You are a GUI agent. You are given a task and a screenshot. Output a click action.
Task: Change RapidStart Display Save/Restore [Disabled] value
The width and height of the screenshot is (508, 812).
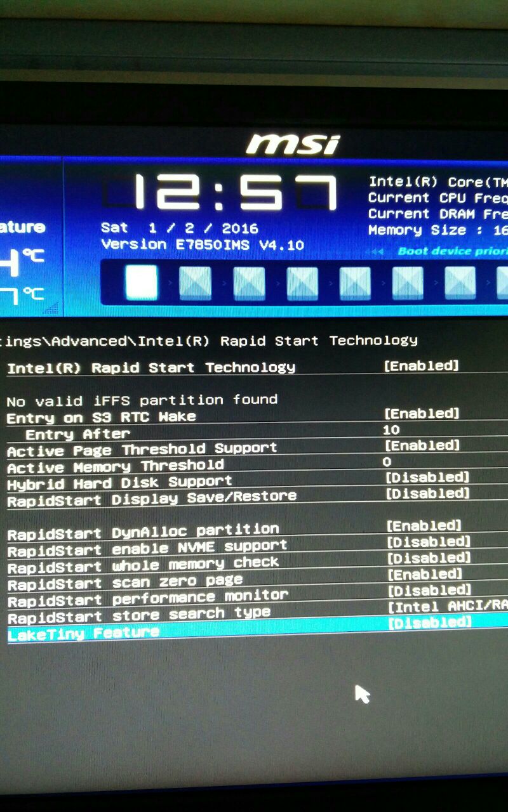click(x=427, y=493)
